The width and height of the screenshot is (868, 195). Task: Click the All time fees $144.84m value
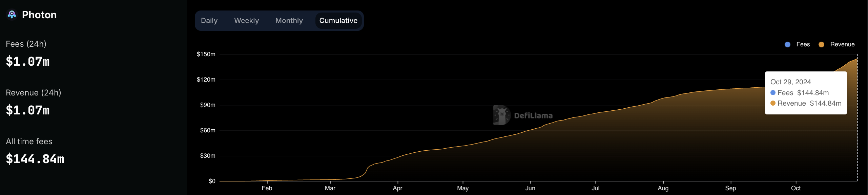pyautogui.click(x=35, y=159)
